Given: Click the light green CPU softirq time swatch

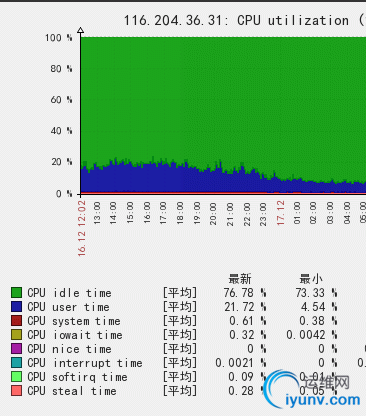Looking at the screenshot, I should coord(16,377).
